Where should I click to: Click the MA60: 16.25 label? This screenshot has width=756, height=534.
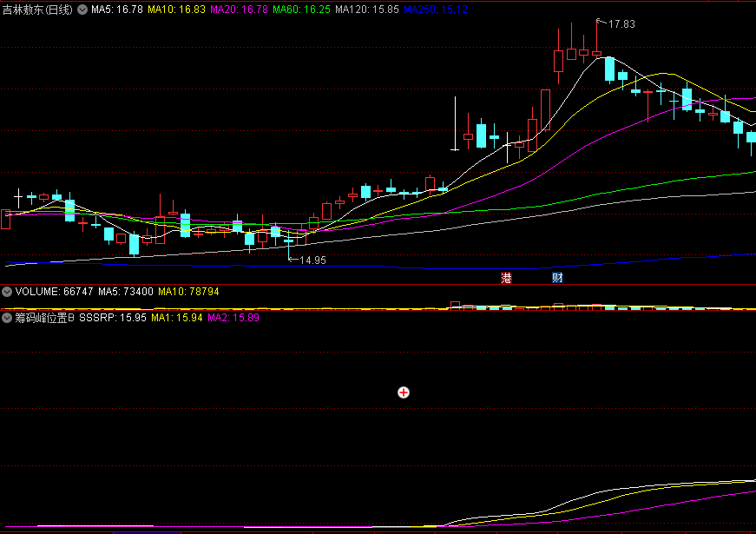point(302,10)
